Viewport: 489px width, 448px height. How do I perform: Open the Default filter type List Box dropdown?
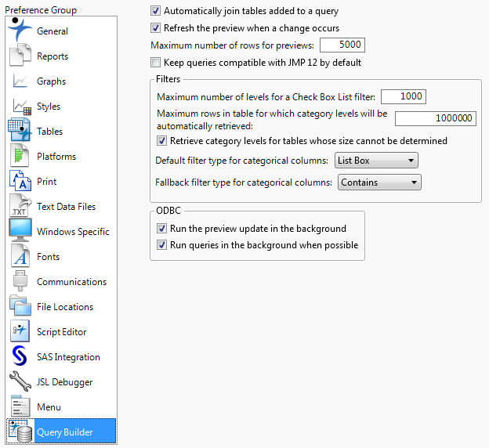tap(376, 161)
